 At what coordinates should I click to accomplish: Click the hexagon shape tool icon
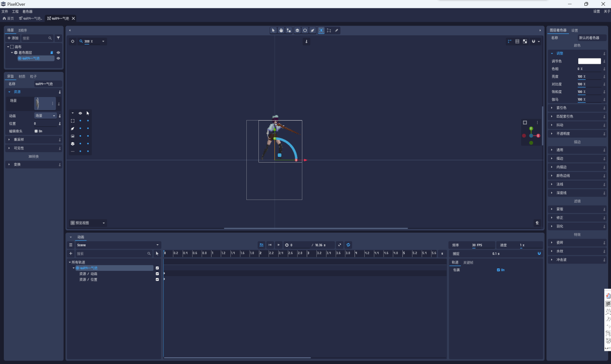(305, 30)
